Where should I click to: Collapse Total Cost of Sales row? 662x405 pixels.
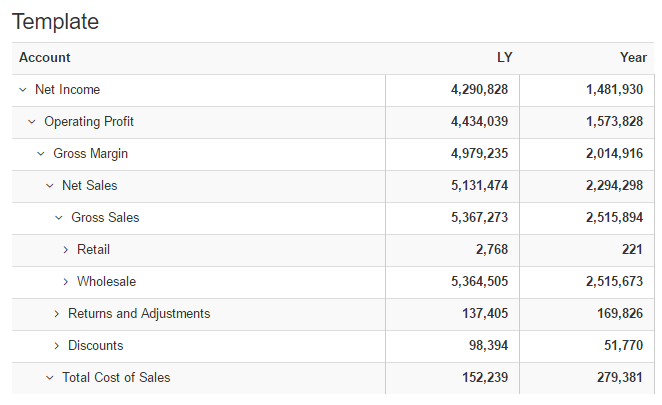coord(49,378)
